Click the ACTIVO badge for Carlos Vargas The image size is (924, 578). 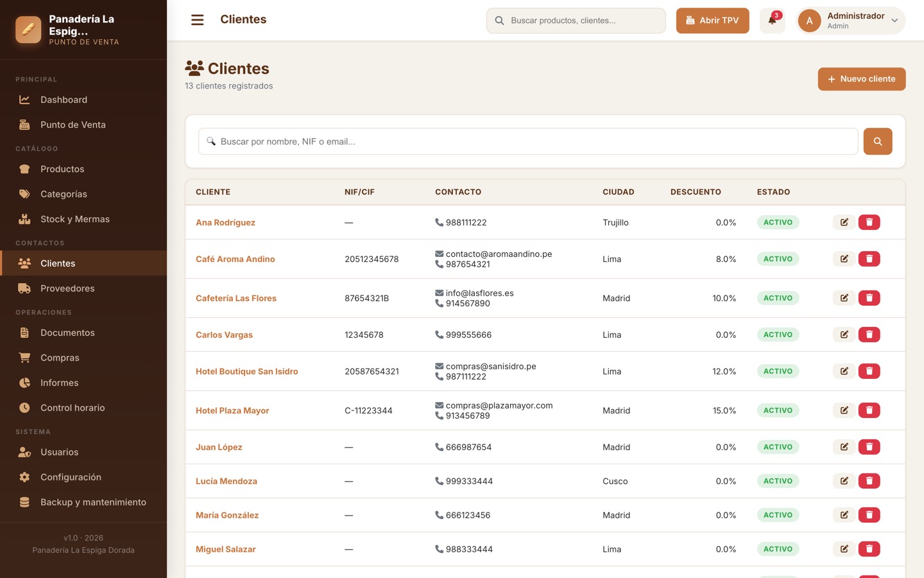778,335
